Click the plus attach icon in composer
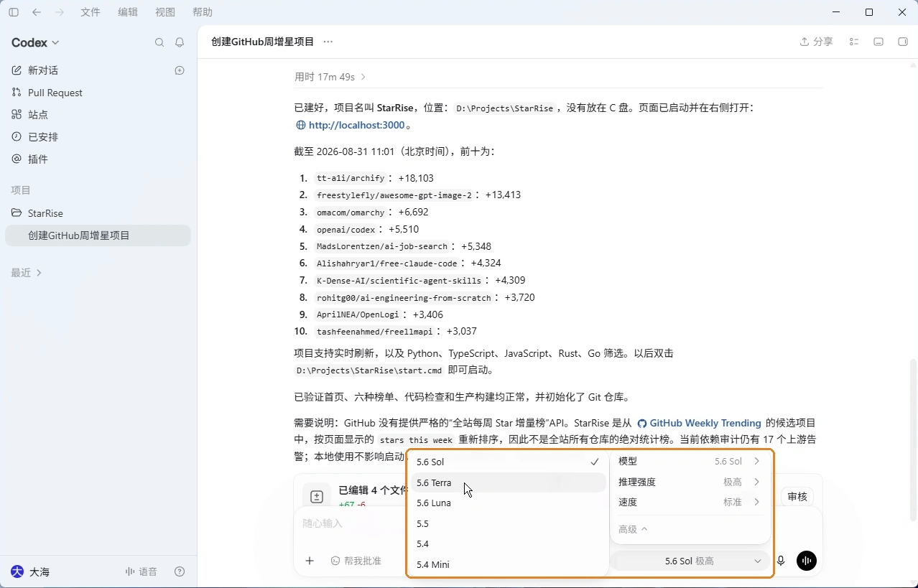 (x=310, y=561)
